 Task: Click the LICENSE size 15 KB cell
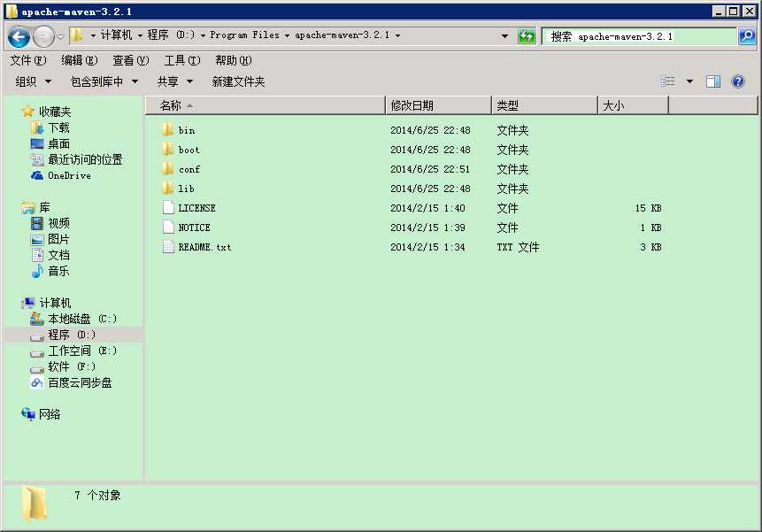pos(649,208)
